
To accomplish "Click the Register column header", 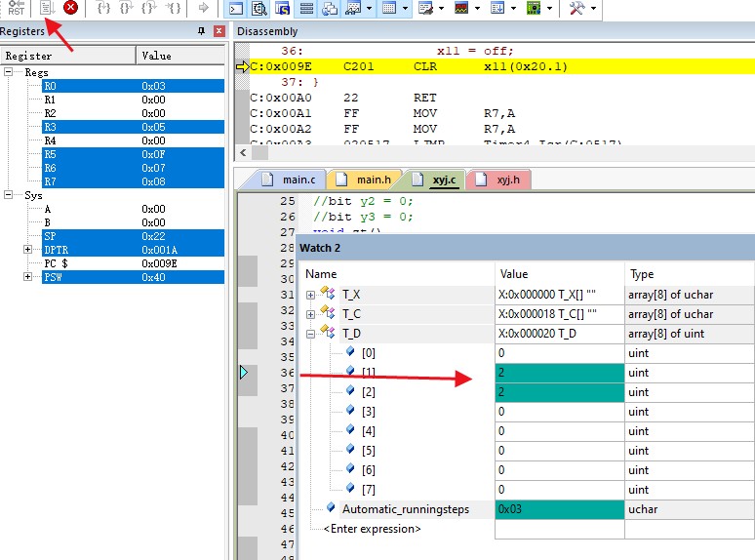I will (x=68, y=56).
